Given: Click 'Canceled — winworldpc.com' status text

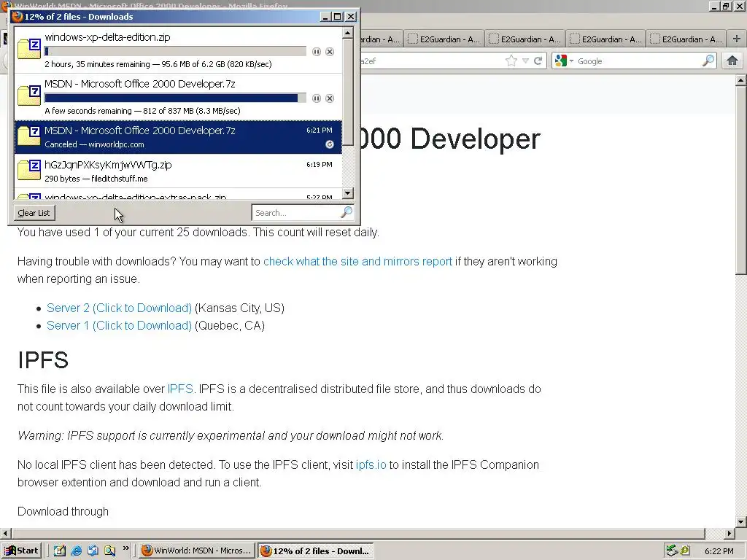Looking at the screenshot, I should point(94,144).
